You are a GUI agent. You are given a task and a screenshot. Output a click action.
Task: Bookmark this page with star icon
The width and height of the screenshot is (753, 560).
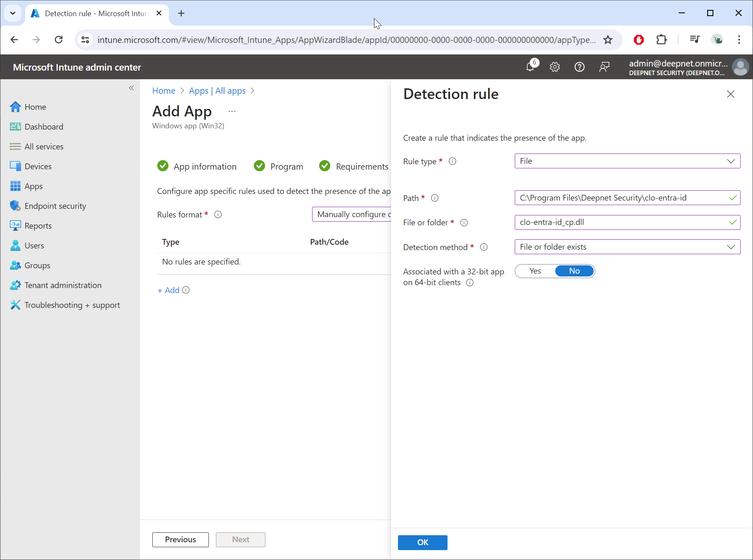tap(608, 40)
